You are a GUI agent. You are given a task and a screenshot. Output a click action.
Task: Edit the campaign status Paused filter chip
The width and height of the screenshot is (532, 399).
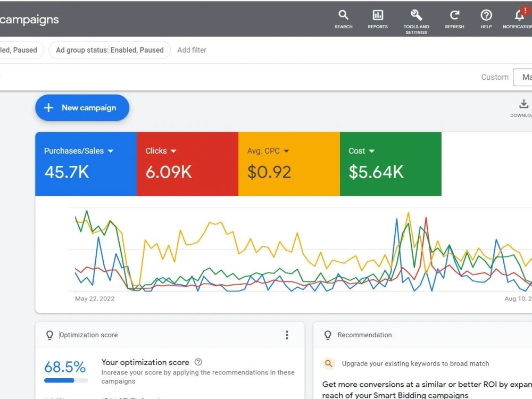coord(21,50)
